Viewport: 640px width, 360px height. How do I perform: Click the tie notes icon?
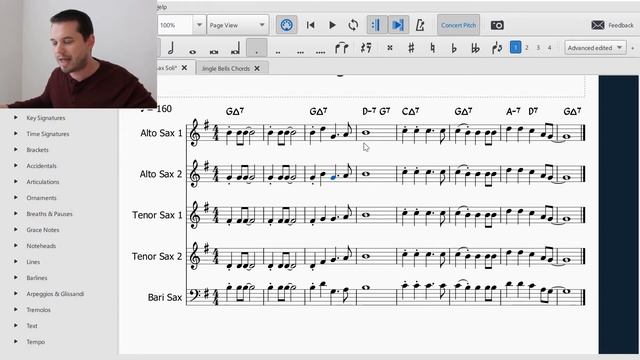[x=341, y=48]
